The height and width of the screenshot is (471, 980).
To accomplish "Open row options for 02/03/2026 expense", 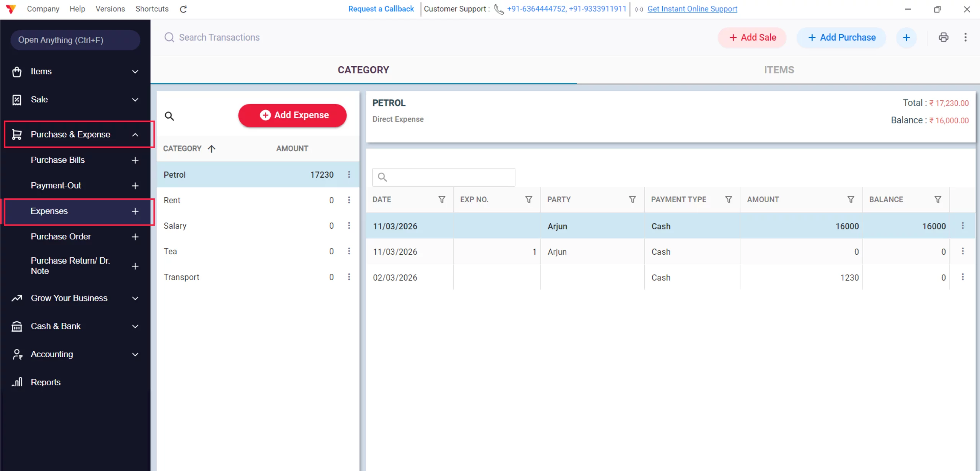I will [963, 277].
